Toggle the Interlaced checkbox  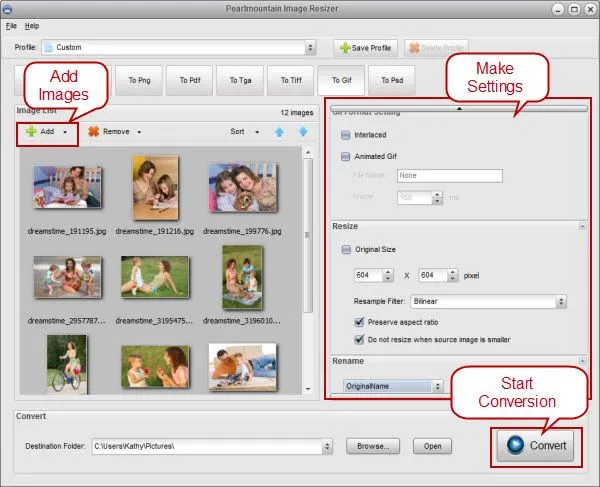pyautogui.click(x=346, y=135)
